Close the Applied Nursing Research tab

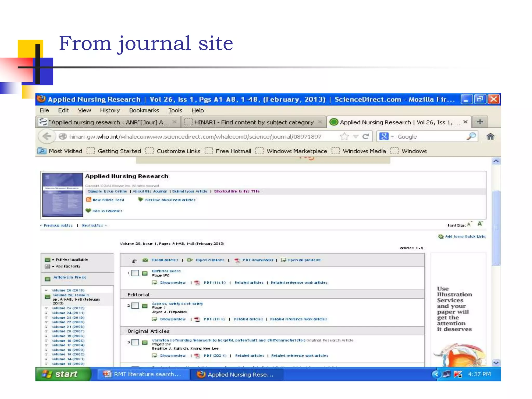(x=465, y=122)
